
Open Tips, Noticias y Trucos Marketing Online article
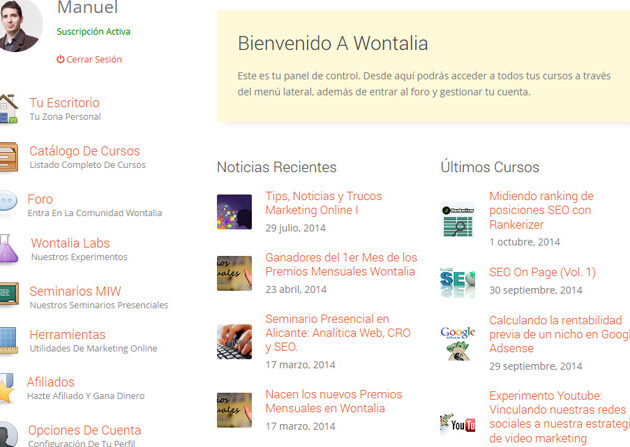point(323,203)
